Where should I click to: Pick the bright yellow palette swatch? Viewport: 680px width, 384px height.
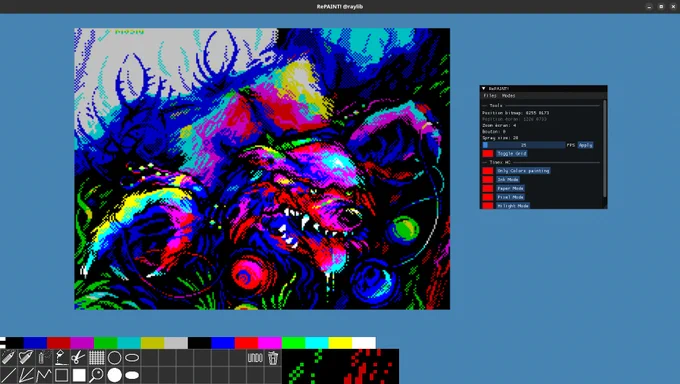coord(340,343)
